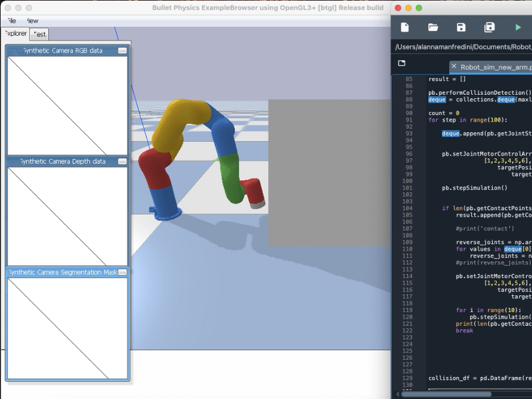The width and height of the screenshot is (532, 399).
Task: Click the New file icon in Spyder
Action: point(404,27)
